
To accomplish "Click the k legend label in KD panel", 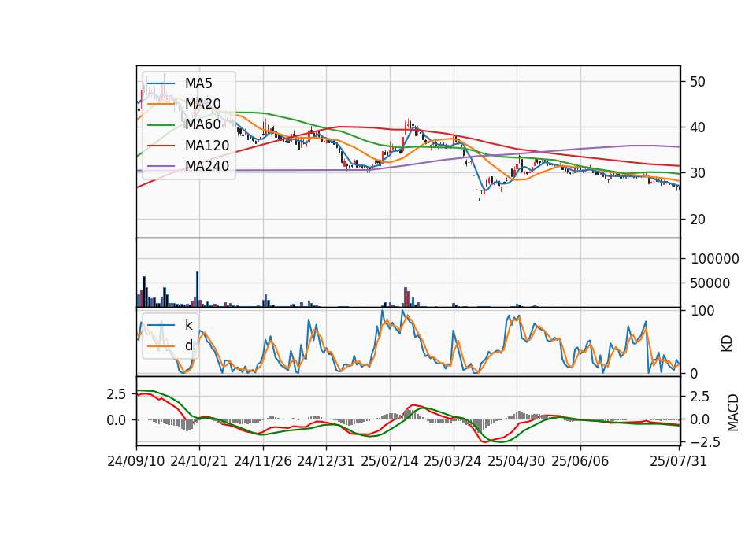I will (188, 325).
